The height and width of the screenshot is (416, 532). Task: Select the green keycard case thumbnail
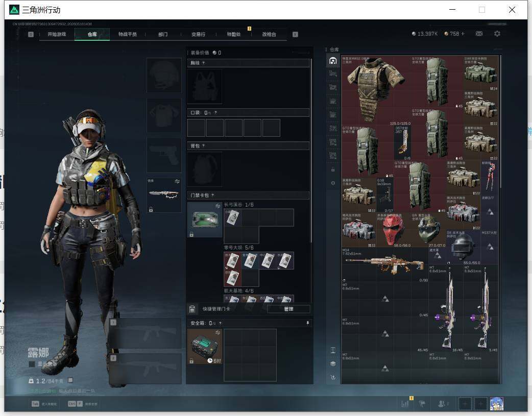point(205,219)
